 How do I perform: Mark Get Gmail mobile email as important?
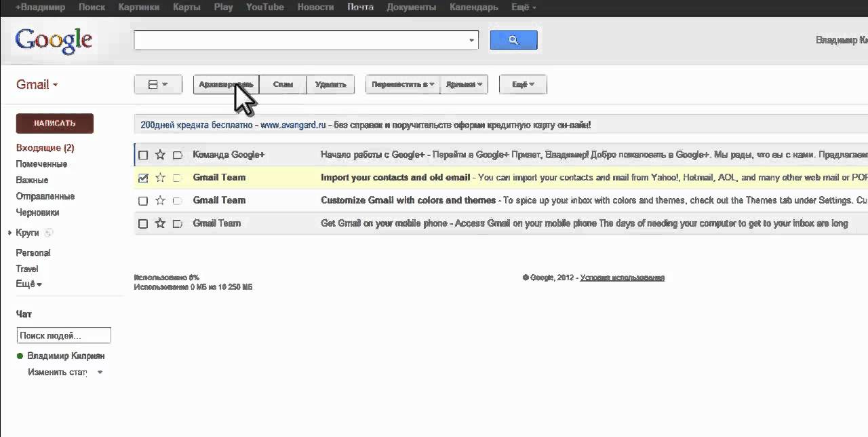(178, 224)
